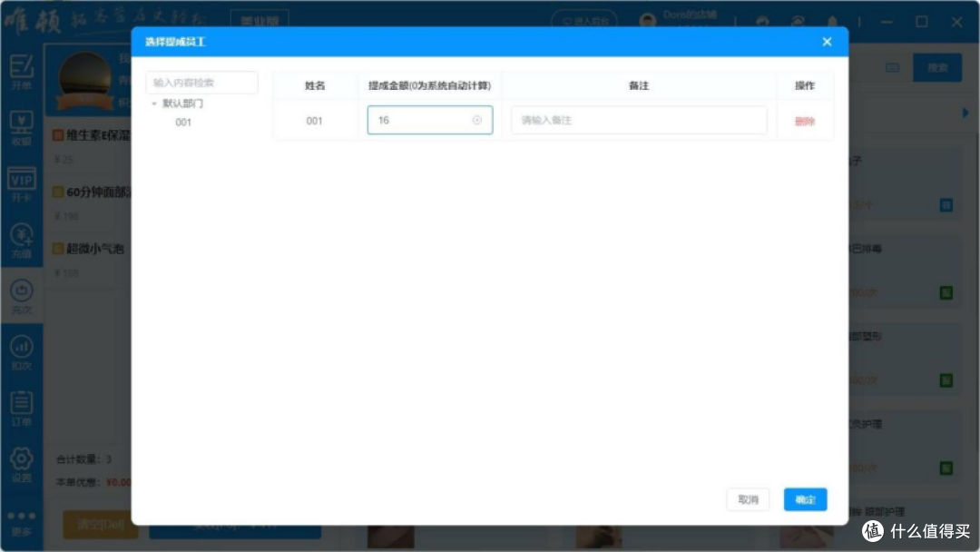The width and height of the screenshot is (980, 552).
Task: Confirm with the 确定 button
Action: pyautogui.click(x=805, y=499)
